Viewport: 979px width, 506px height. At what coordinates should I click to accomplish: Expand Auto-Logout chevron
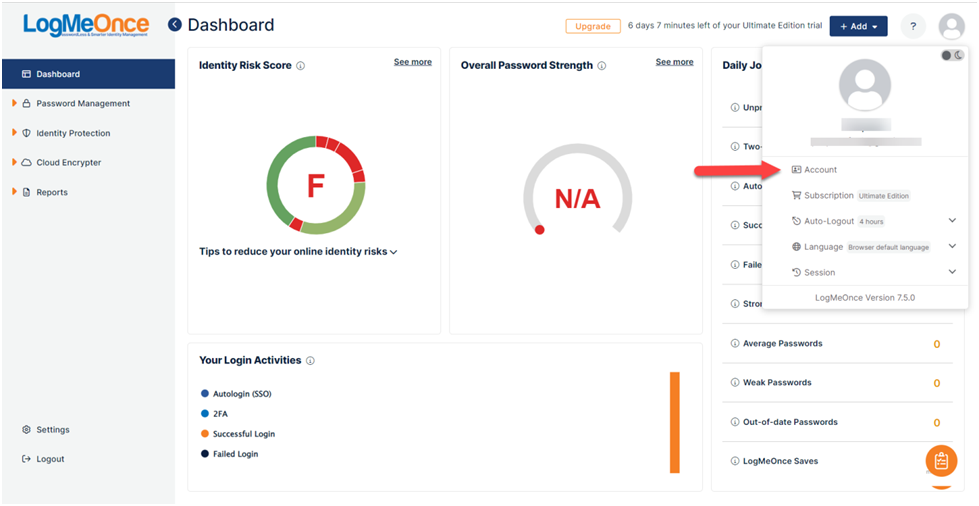tap(952, 221)
